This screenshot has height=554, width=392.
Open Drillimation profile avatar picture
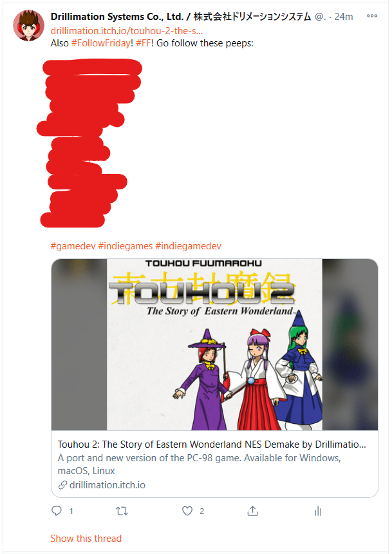click(x=28, y=25)
